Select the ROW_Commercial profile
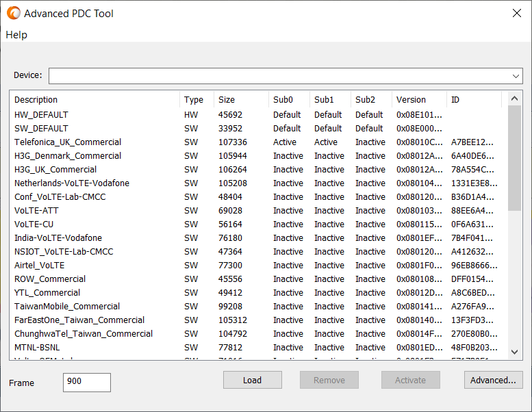The width and height of the screenshot is (532, 412). click(258, 279)
